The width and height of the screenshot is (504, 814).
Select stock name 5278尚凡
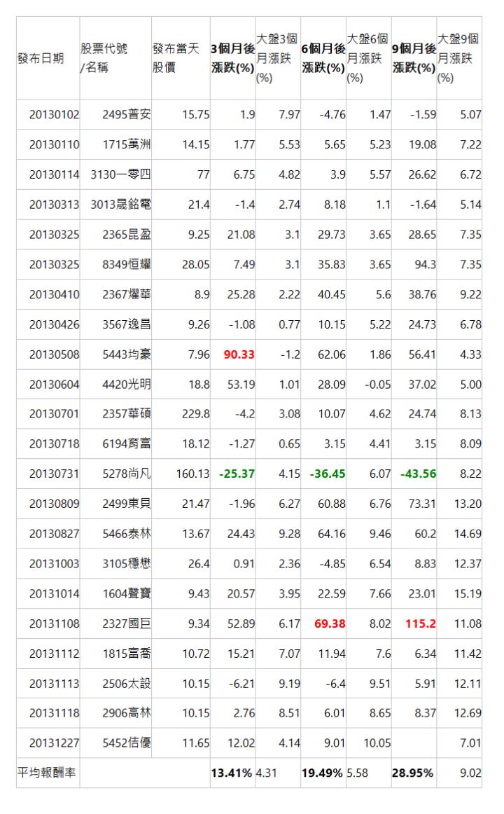(x=127, y=474)
